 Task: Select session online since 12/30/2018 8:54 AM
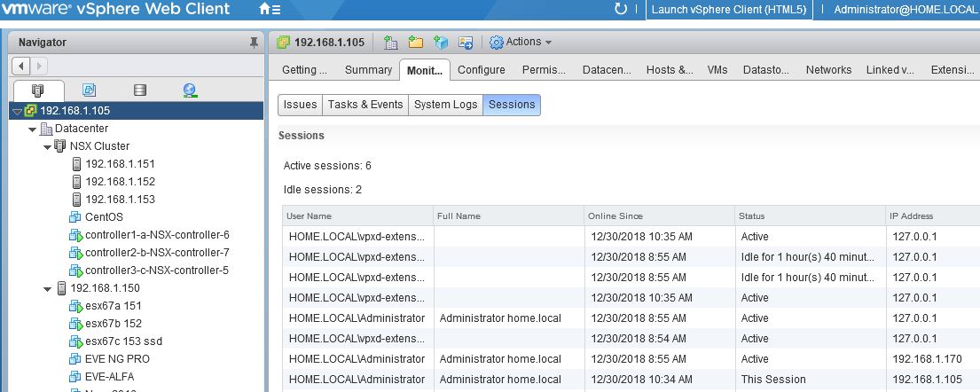[x=631, y=339]
